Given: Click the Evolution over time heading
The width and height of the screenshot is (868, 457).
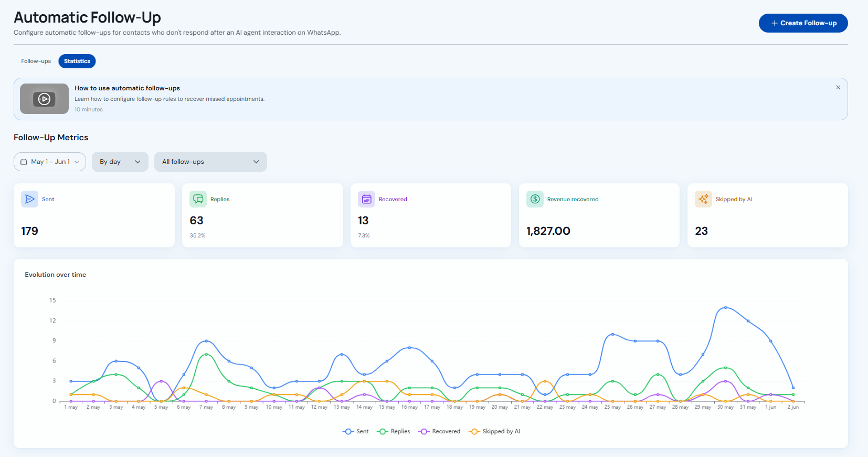Looking at the screenshot, I should point(56,275).
